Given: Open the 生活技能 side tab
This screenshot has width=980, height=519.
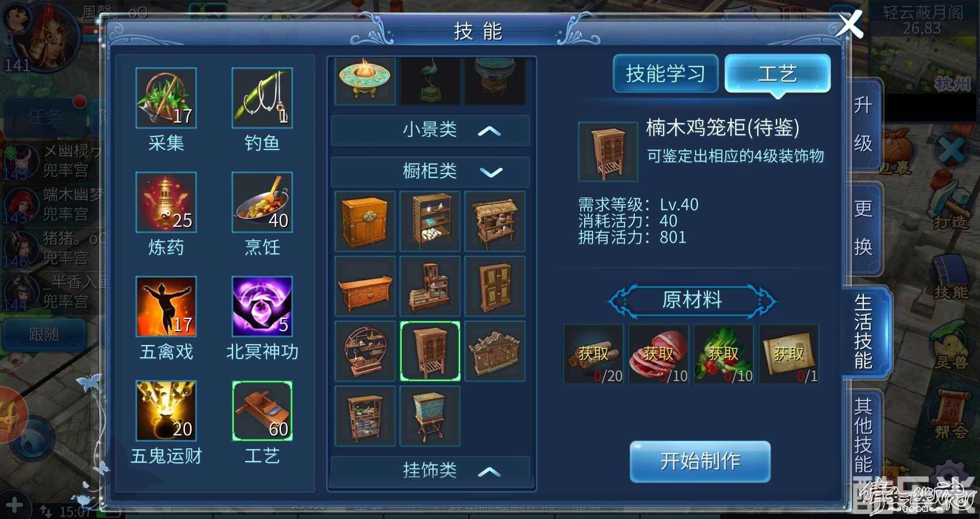Looking at the screenshot, I should point(864,332).
